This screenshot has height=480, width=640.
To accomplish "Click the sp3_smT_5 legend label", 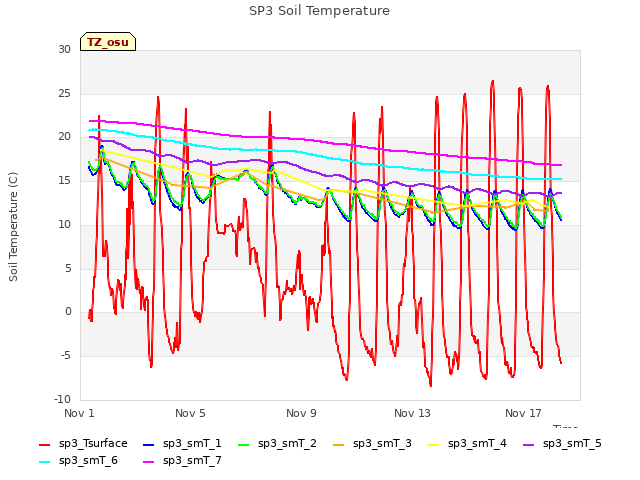I will [572, 443].
